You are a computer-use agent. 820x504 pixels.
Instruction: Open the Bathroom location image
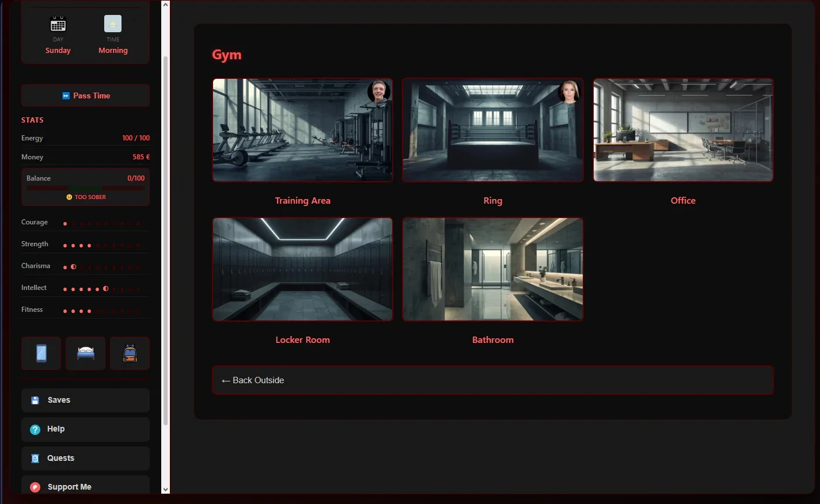tap(493, 269)
